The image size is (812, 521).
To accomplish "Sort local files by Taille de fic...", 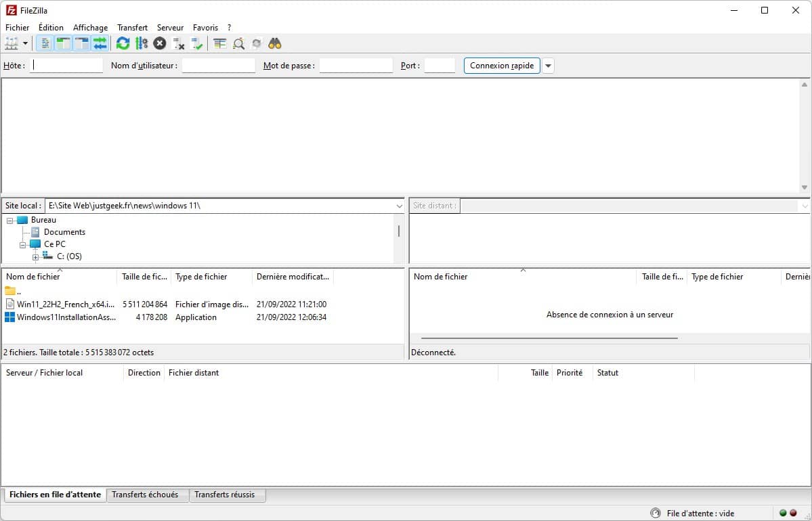I will pos(144,277).
